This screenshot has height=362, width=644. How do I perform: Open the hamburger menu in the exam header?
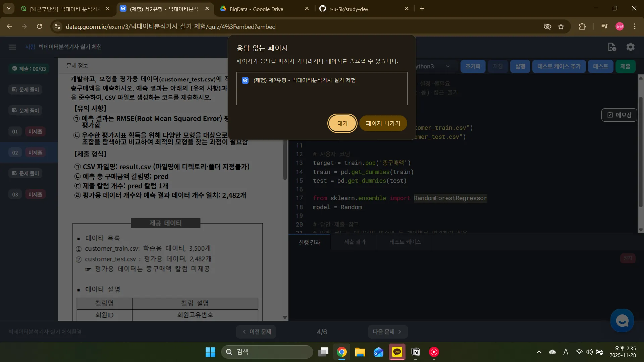(x=12, y=47)
